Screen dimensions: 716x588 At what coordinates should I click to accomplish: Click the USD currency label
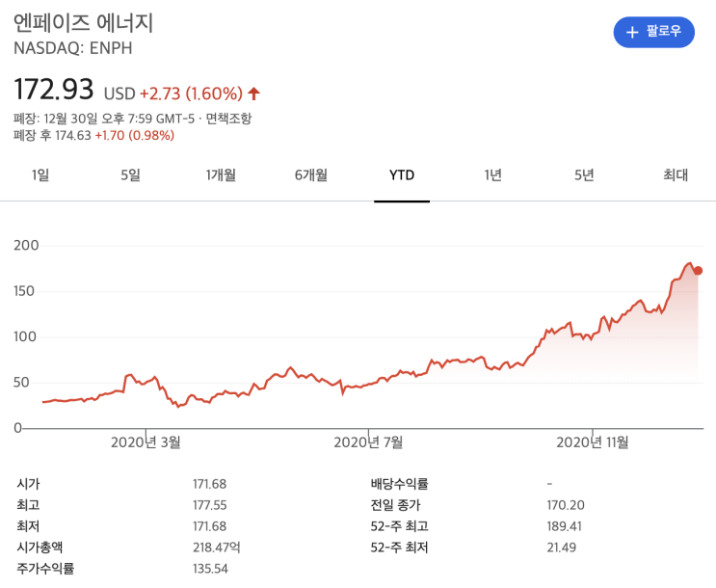[119, 94]
